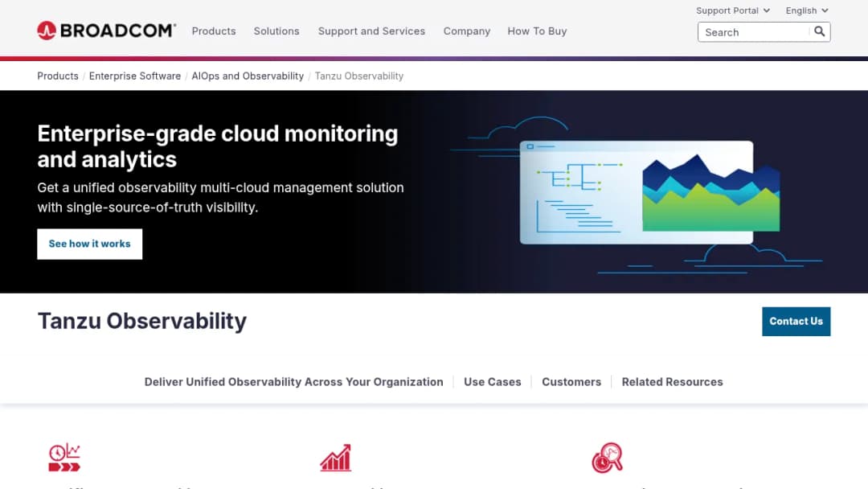Screen dimensions: 868x489
Task: Select the Tanzu Observability breadcrumb text
Action: (x=358, y=76)
